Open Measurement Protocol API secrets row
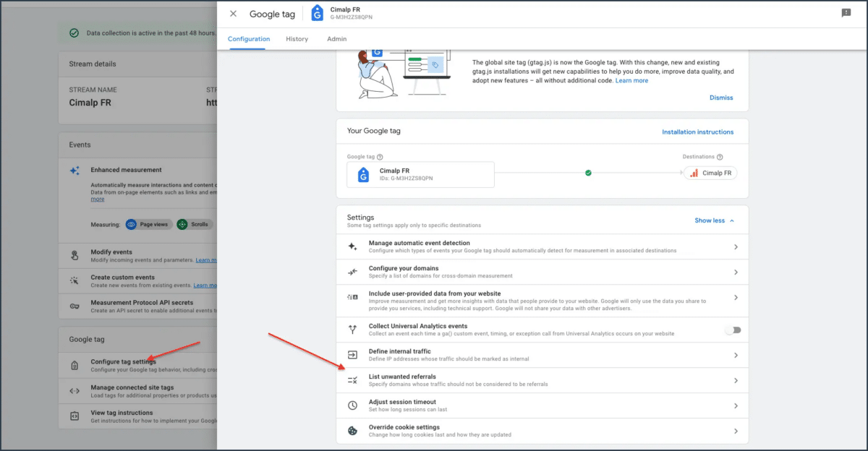868x451 pixels. point(137,306)
